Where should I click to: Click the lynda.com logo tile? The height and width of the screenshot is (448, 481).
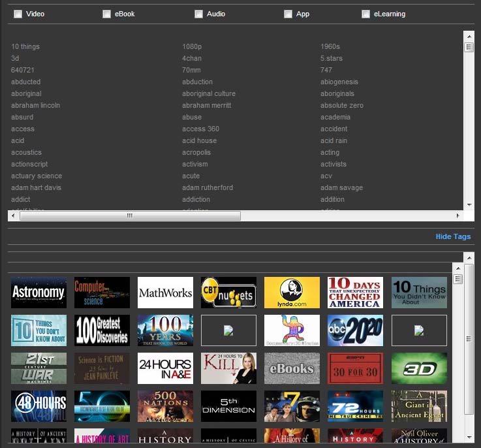(x=292, y=293)
